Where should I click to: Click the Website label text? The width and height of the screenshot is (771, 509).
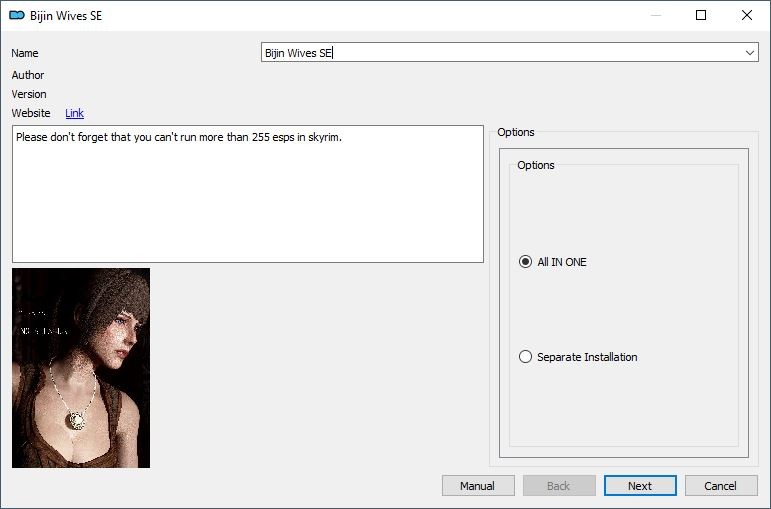31,113
